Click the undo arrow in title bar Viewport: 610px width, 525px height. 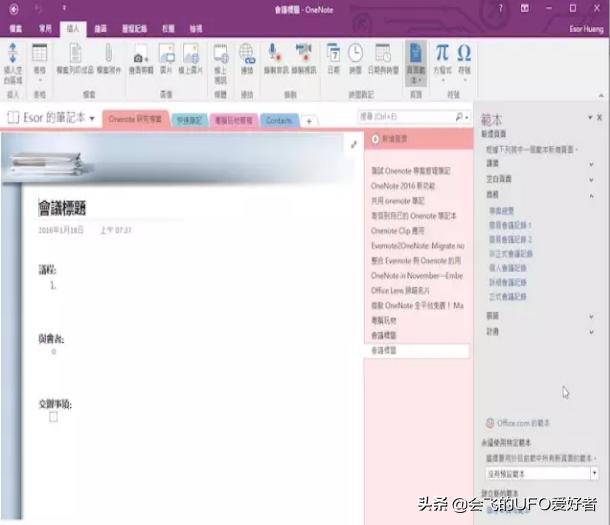point(39,9)
